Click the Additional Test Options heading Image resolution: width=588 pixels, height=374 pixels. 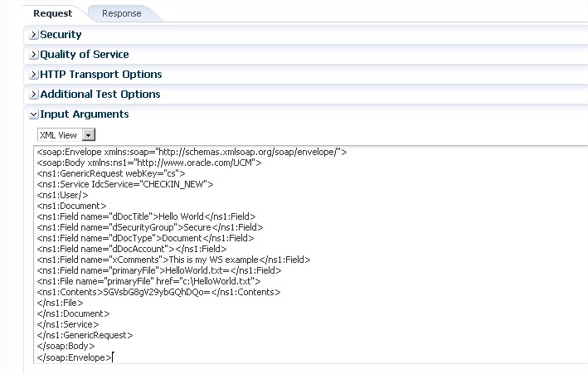[100, 95]
